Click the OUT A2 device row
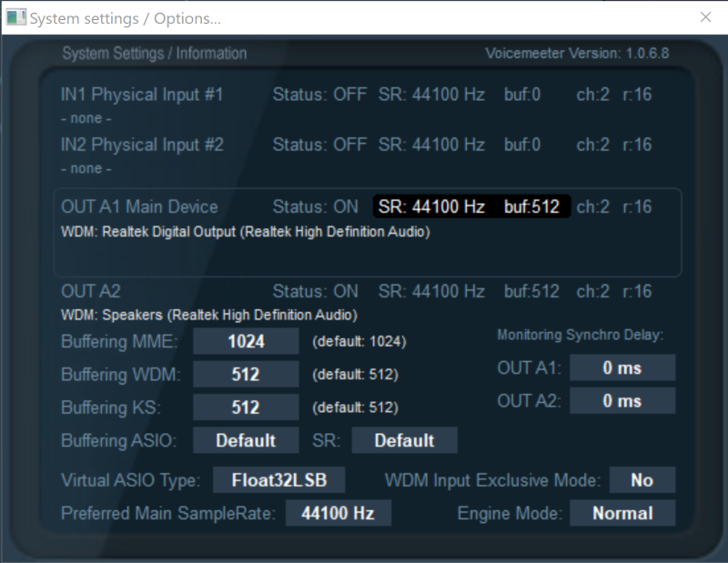Viewport: 728px width, 563px height. 91,292
